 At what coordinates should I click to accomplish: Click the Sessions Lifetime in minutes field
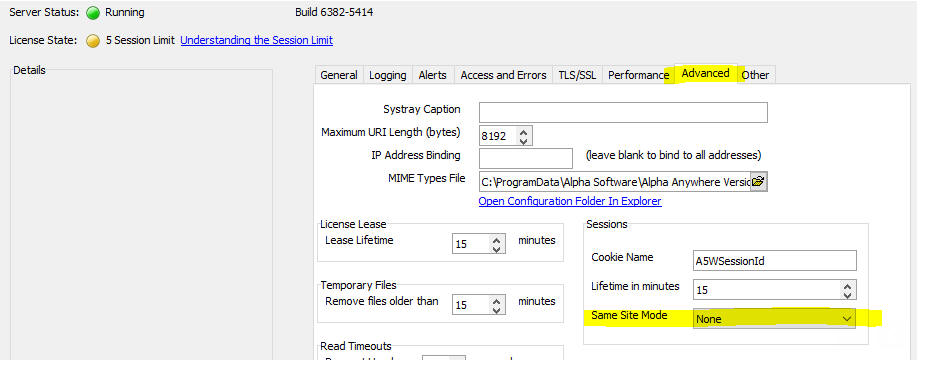767,290
